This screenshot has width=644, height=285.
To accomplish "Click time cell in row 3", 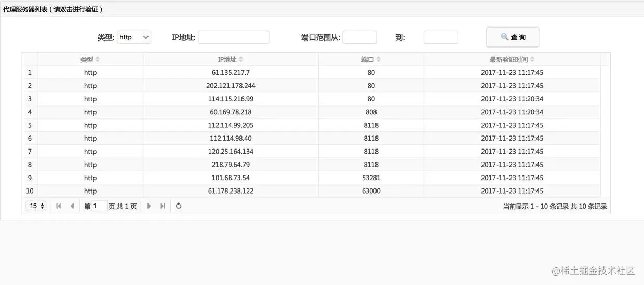I will pyautogui.click(x=512, y=99).
